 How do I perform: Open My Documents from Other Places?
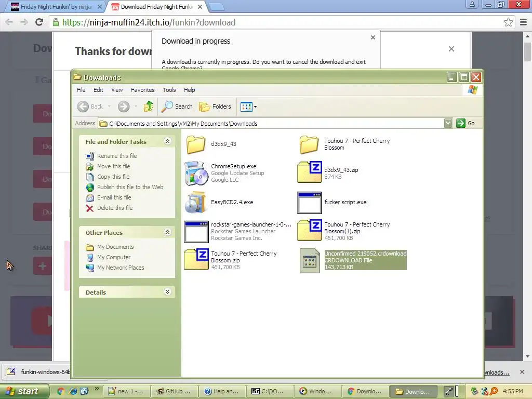tap(115, 247)
